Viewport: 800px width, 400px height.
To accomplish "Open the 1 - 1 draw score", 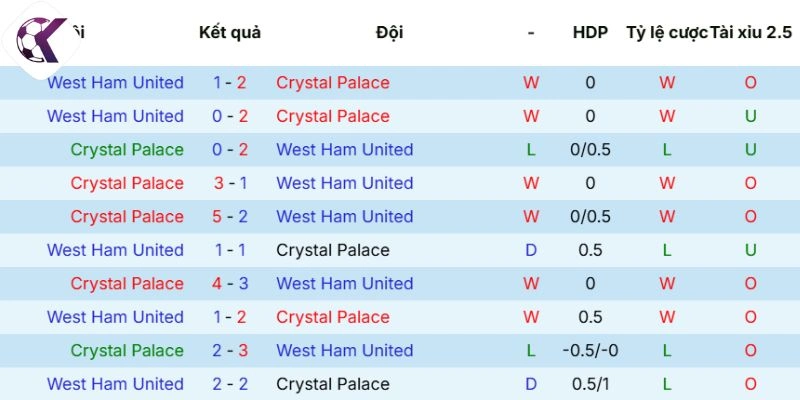I will click(230, 250).
